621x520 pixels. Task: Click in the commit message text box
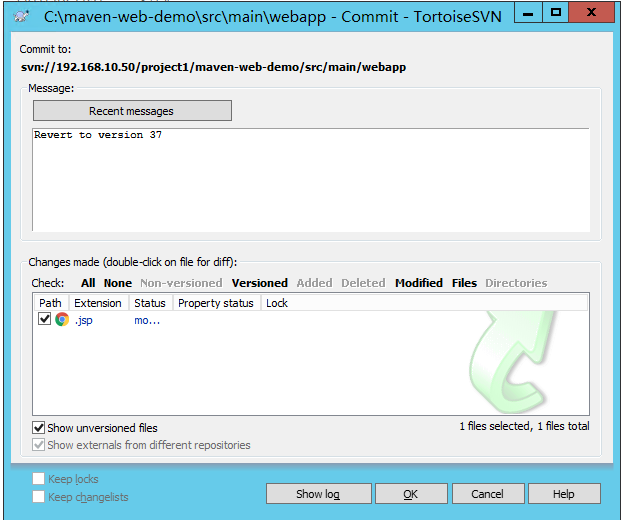(311, 179)
